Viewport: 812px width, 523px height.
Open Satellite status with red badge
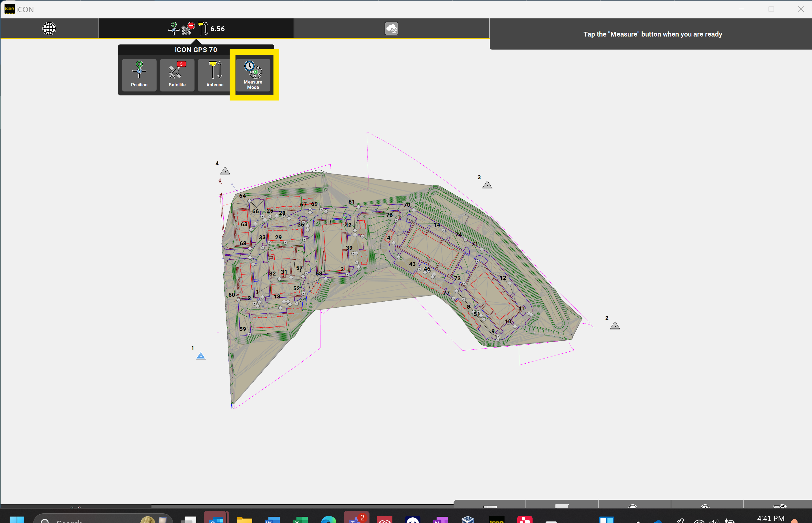pyautogui.click(x=177, y=75)
